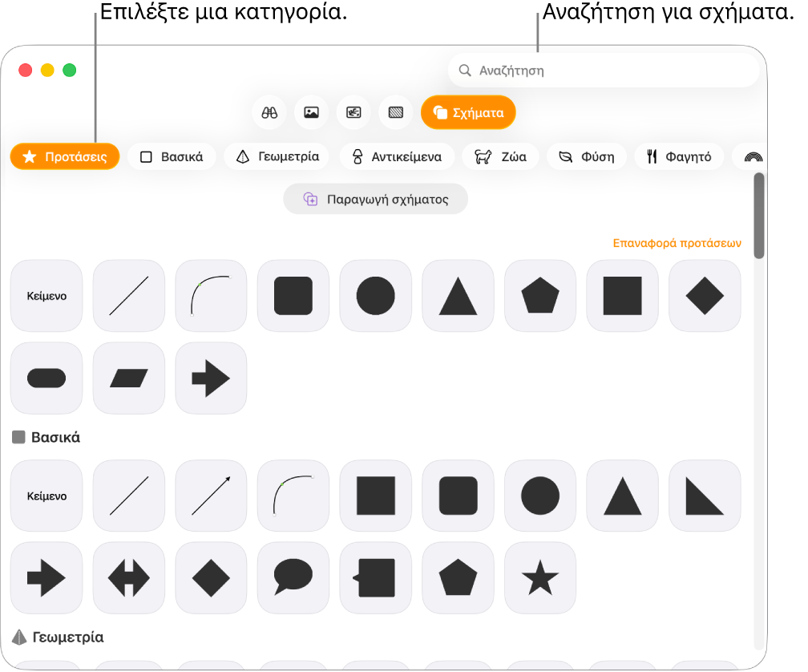808x672 pixels.
Task: Insert the speech bubble shape
Action: (293, 577)
